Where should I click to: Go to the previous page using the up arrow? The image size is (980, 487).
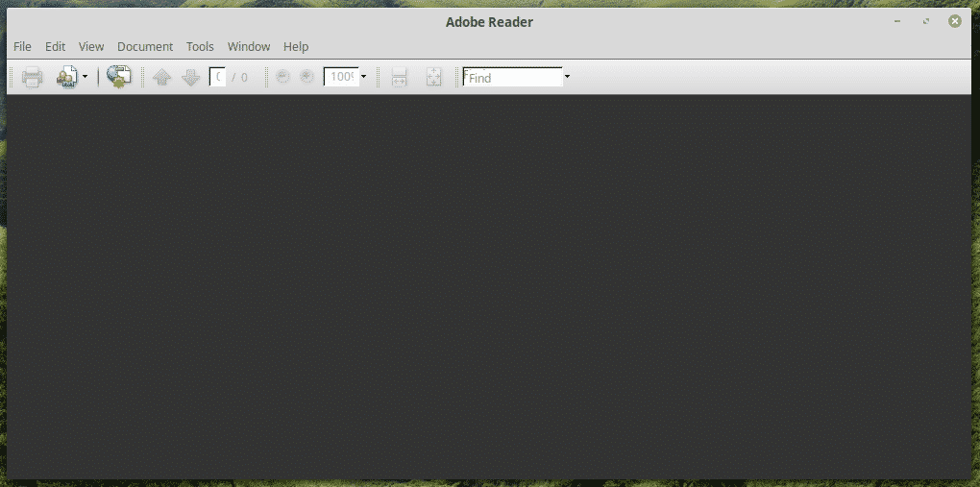[161, 78]
